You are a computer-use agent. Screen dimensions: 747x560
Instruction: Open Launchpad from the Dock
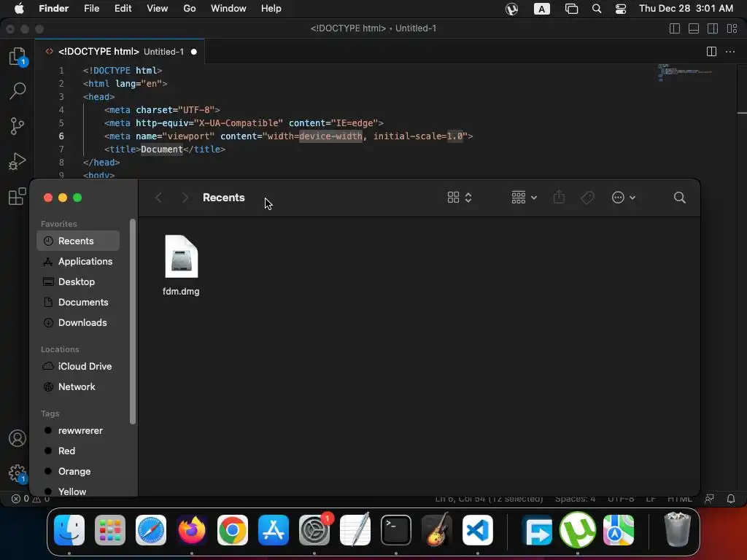click(110, 530)
